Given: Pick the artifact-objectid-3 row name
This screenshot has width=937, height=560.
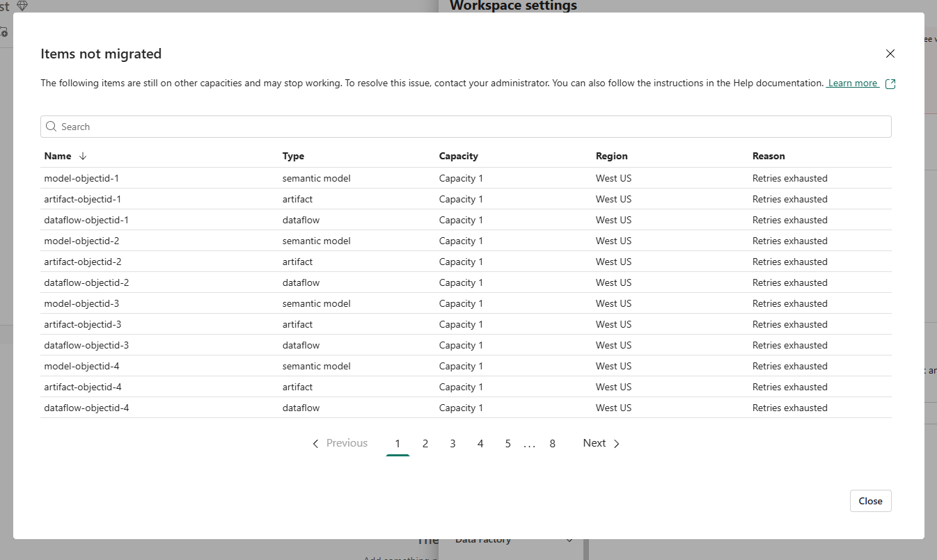Looking at the screenshot, I should 83,324.
